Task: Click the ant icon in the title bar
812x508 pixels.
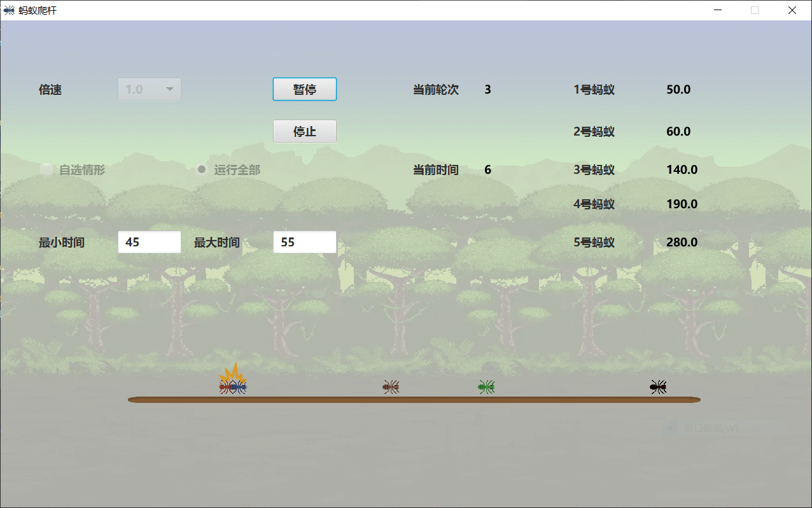Action: 8,10
